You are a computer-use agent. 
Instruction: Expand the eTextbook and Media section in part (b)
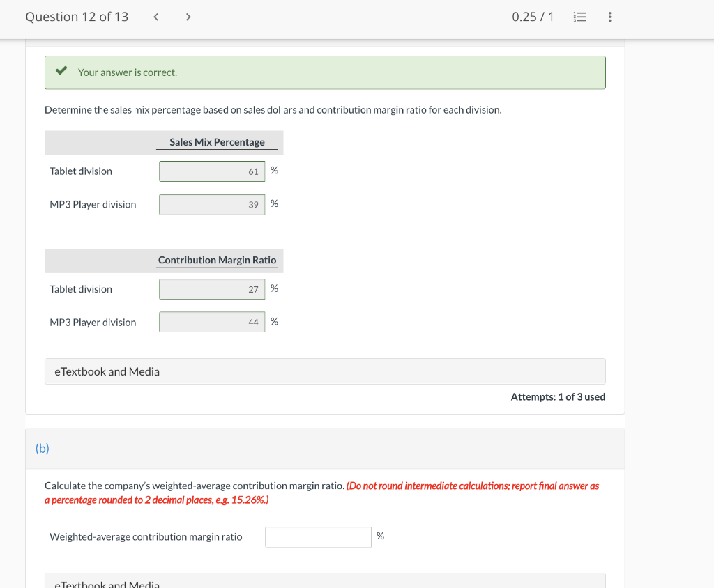[325, 581]
